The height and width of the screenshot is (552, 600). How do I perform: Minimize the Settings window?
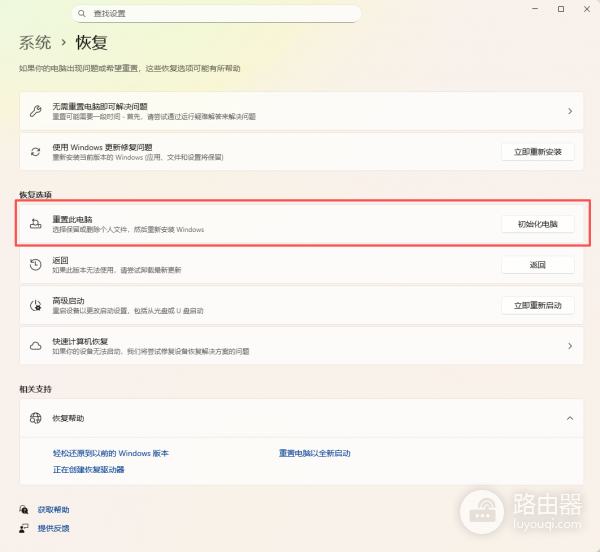[535, 9]
